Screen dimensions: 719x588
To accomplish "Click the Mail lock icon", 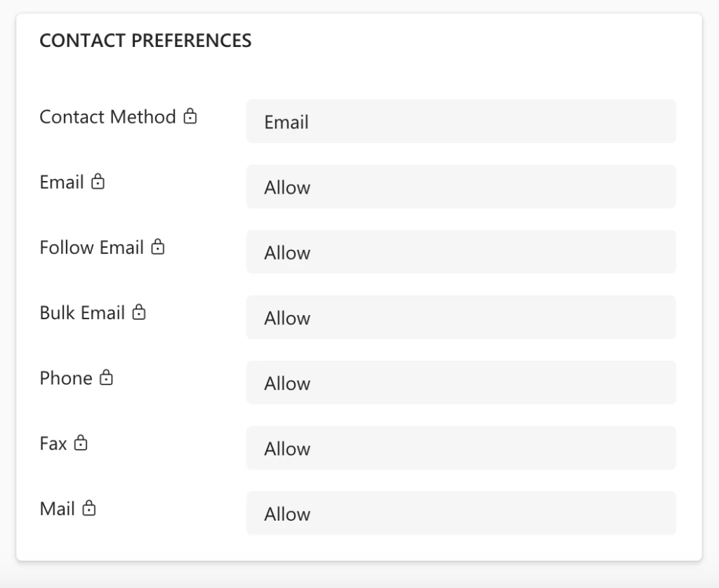I will [x=88, y=509].
